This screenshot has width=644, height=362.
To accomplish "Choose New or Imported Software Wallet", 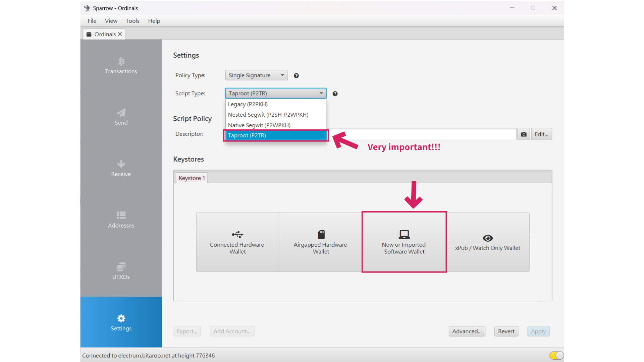I will (404, 242).
